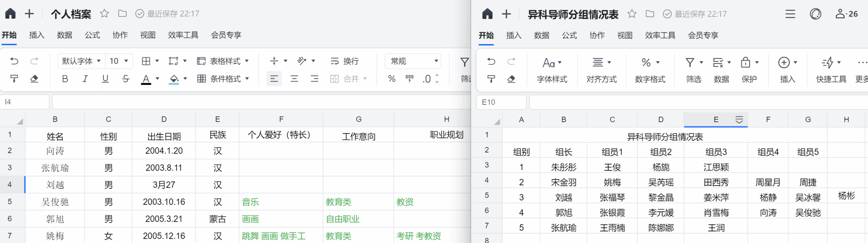Open 效率工具 tab in 个人档案 window
The image size is (868, 243).
click(183, 35)
